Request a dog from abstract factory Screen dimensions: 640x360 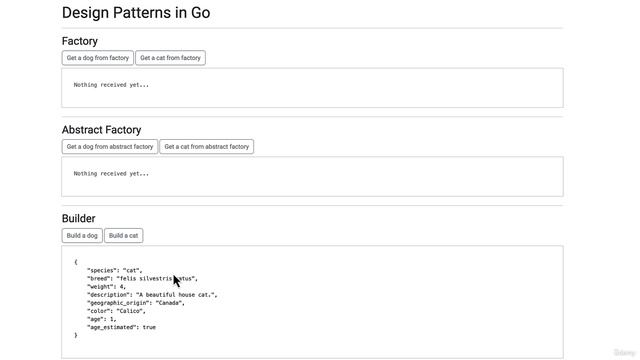pos(110,147)
